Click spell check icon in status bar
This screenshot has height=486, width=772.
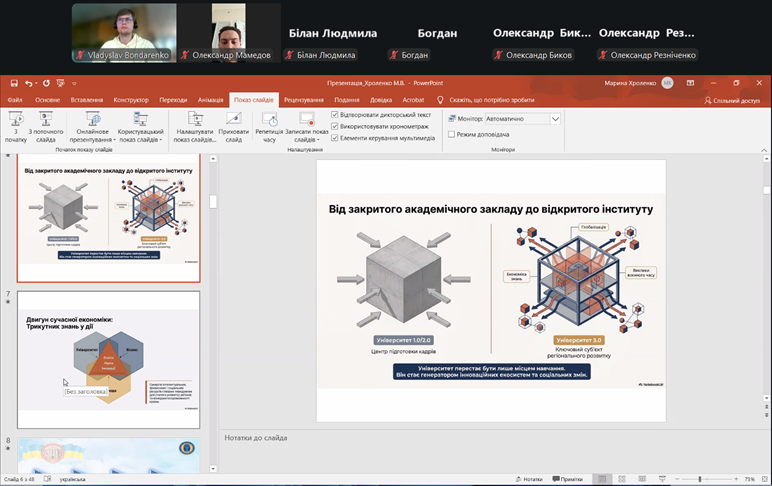click(x=47, y=479)
